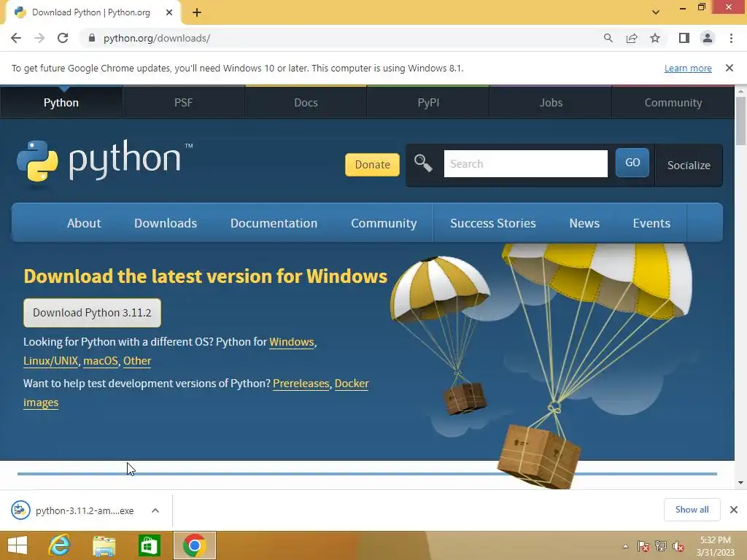The width and height of the screenshot is (747, 560).
Task: Follow the Linux/UNIX link
Action: coord(50,361)
